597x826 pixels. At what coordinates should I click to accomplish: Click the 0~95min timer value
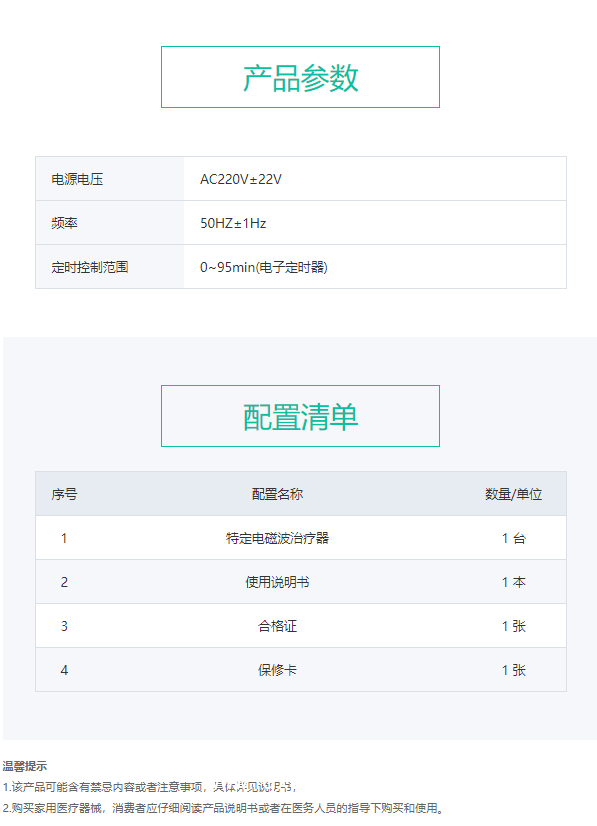263,267
